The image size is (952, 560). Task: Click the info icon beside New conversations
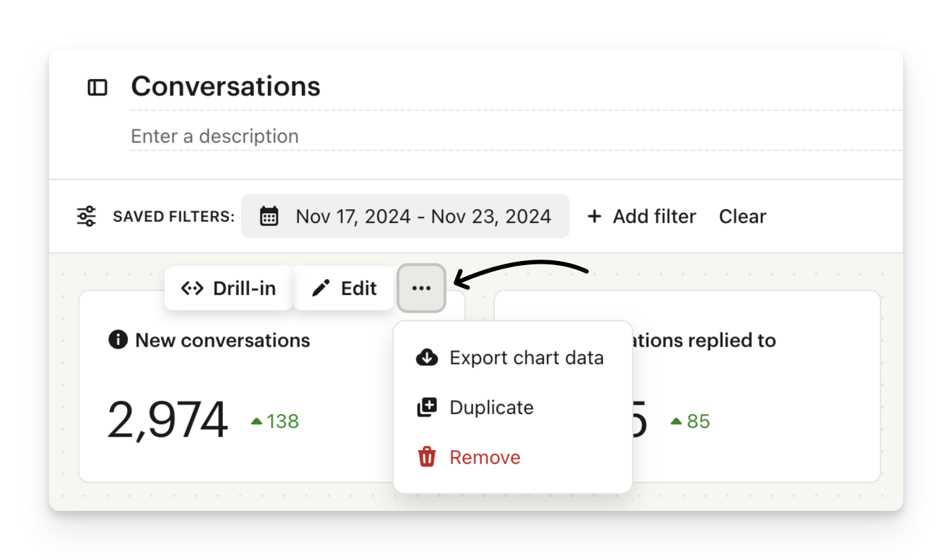point(118,340)
